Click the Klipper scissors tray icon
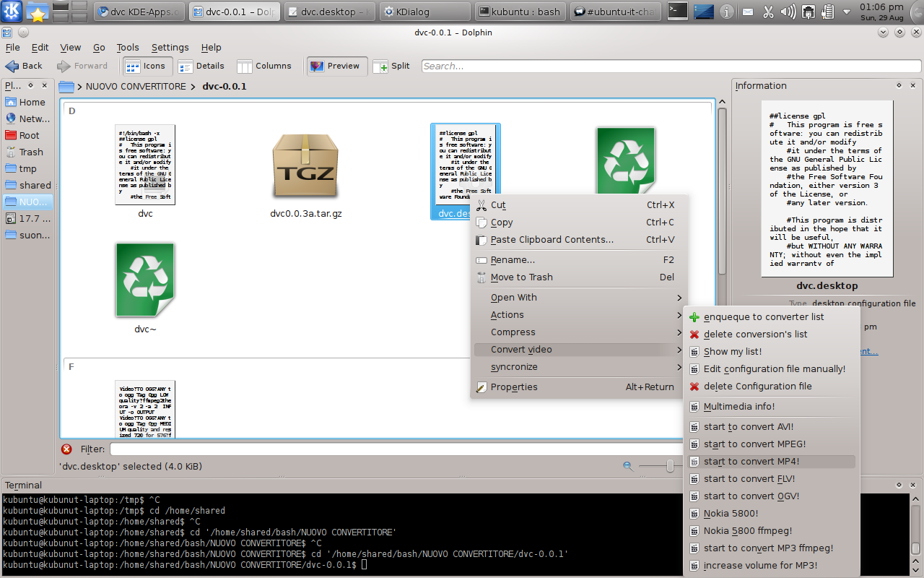 coord(769,12)
